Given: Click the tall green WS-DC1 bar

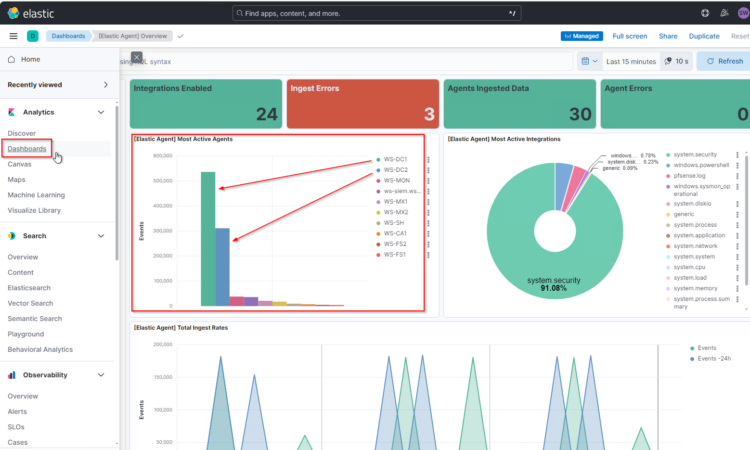Looking at the screenshot, I should coord(208,239).
